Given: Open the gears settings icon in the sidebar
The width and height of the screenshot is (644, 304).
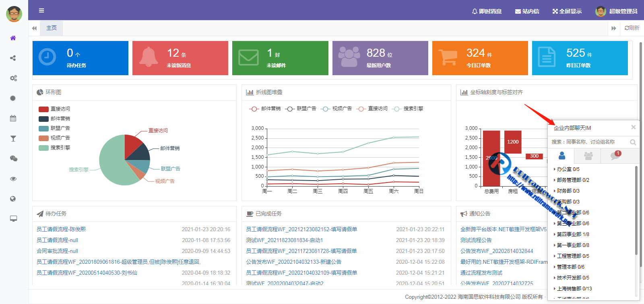Looking at the screenshot, I should [x=13, y=78].
